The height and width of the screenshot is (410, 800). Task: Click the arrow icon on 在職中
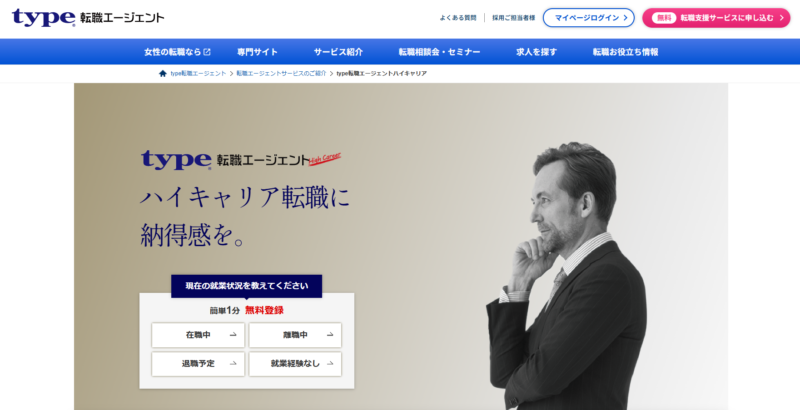pyautogui.click(x=233, y=335)
